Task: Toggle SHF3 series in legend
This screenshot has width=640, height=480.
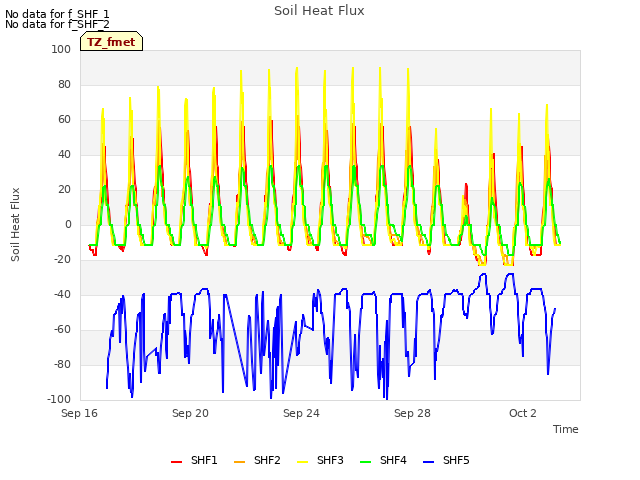Action: [x=320, y=460]
